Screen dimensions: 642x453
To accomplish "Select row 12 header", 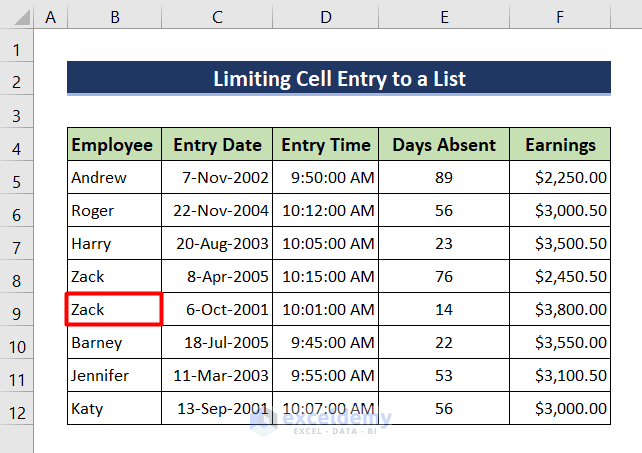I will click(x=16, y=409).
